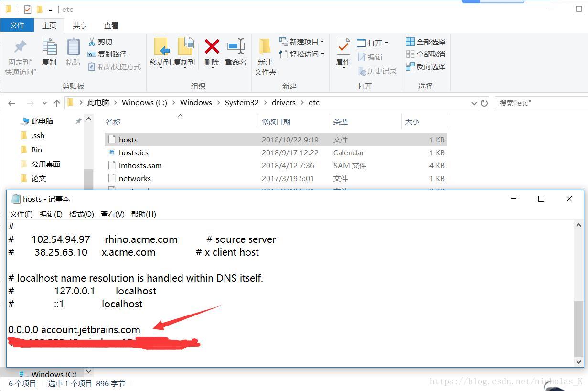Open the File tab in Explorer
This screenshot has width=588, height=391.
(17, 25)
